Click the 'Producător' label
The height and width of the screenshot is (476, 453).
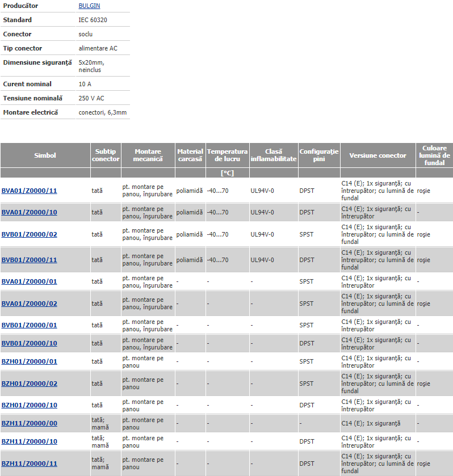pyautogui.click(x=20, y=6)
